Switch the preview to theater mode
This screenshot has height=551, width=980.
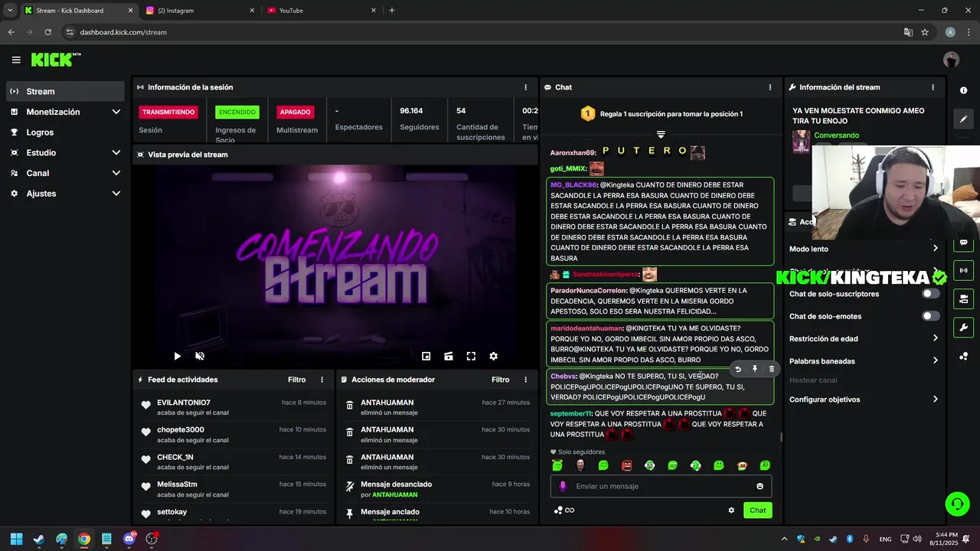(449, 356)
